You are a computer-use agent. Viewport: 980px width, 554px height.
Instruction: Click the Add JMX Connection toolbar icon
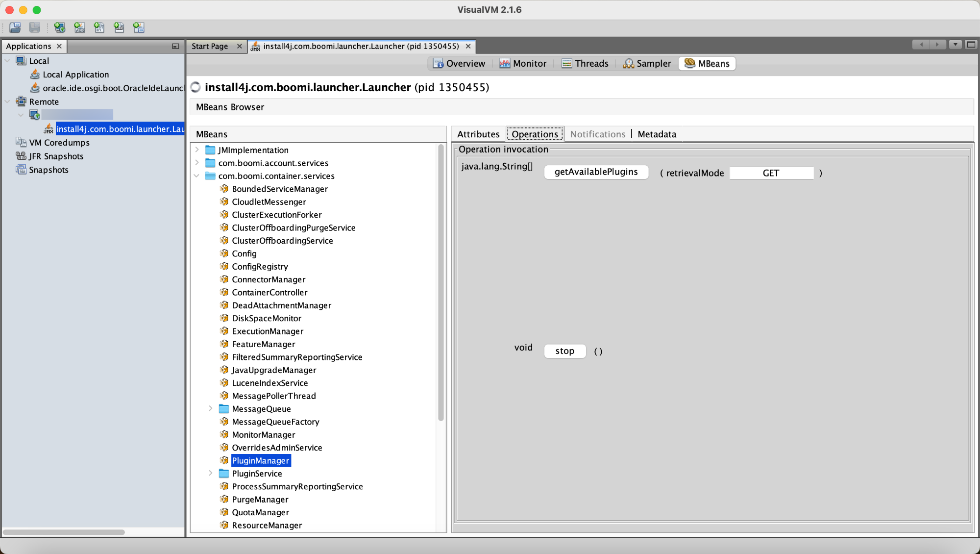[x=79, y=28]
